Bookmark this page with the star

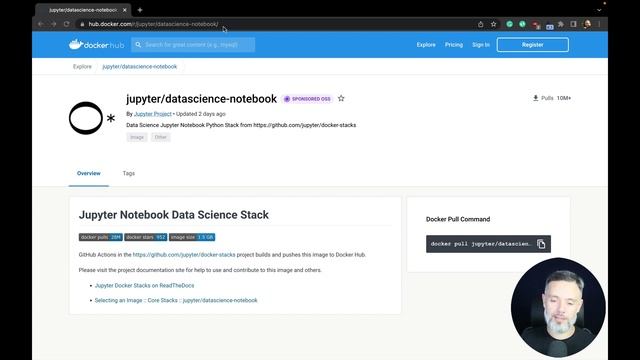(493, 24)
